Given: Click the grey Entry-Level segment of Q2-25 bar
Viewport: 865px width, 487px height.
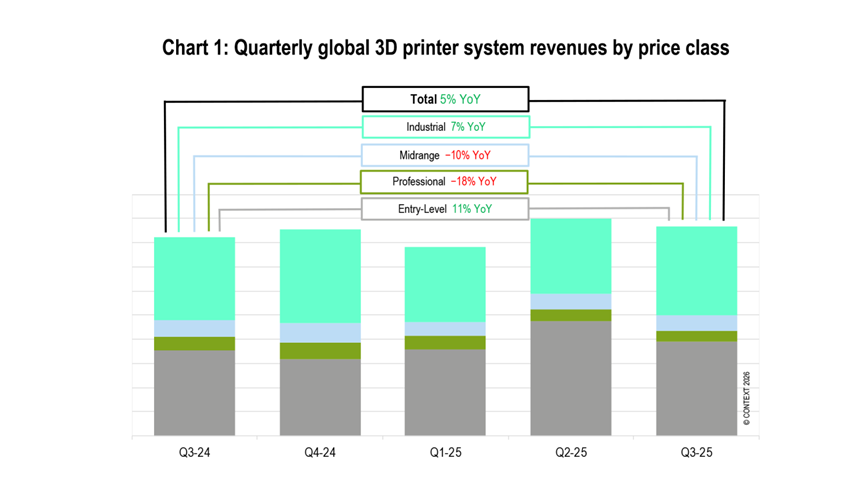Looking at the screenshot, I should pos(570,378).
